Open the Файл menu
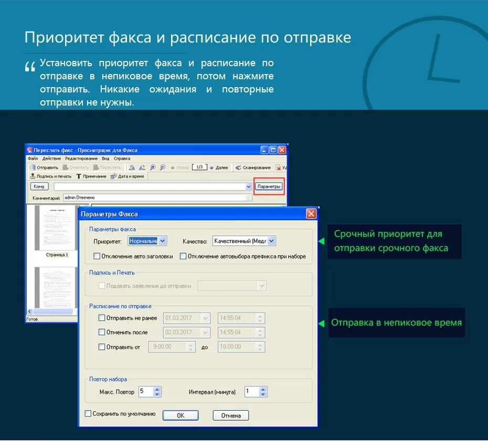The height and width of the screenshot is (448, 488). [33, 159]
